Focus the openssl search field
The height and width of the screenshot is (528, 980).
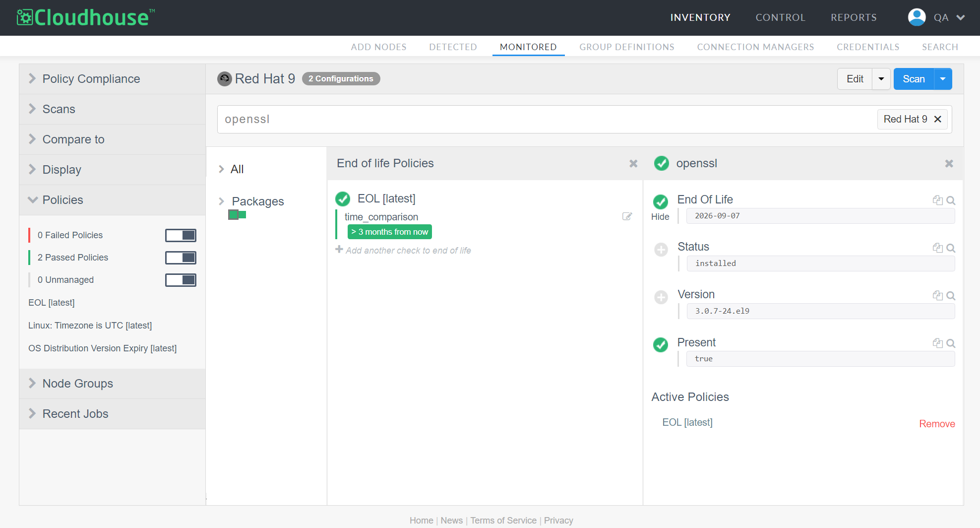pyautogui.click(x=546, y=119)
